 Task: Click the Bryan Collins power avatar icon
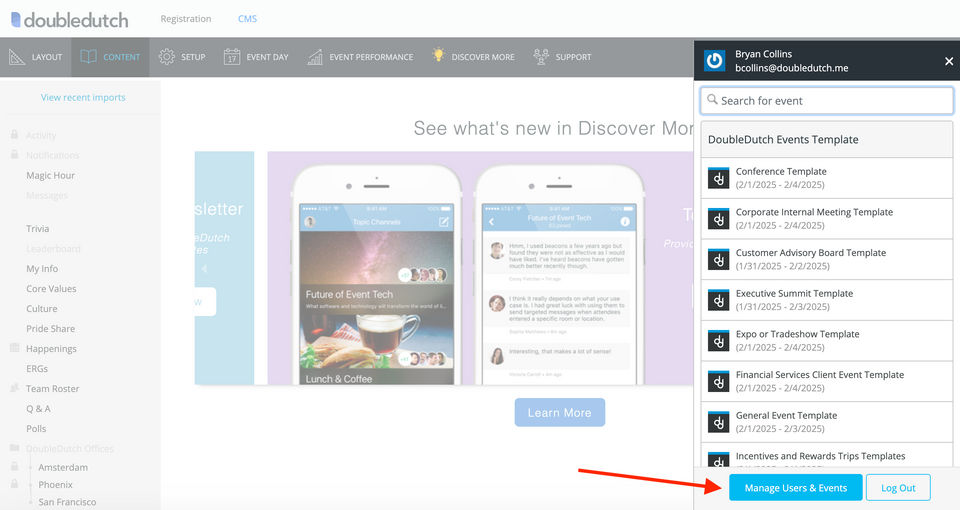tap(714, 61)
